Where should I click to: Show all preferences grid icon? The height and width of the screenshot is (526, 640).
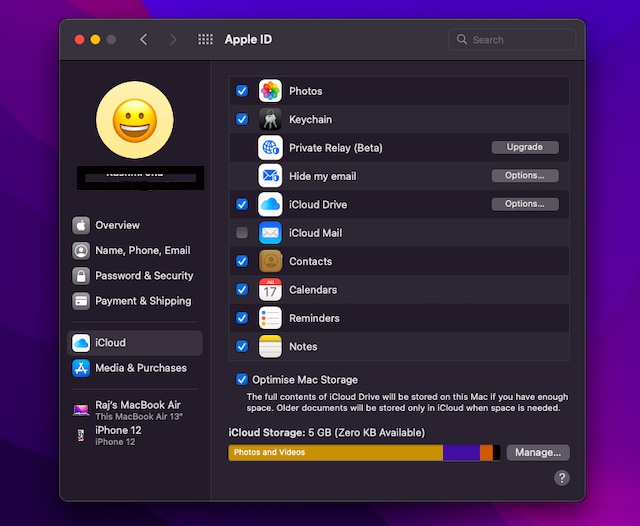click(x=205, y=40)
